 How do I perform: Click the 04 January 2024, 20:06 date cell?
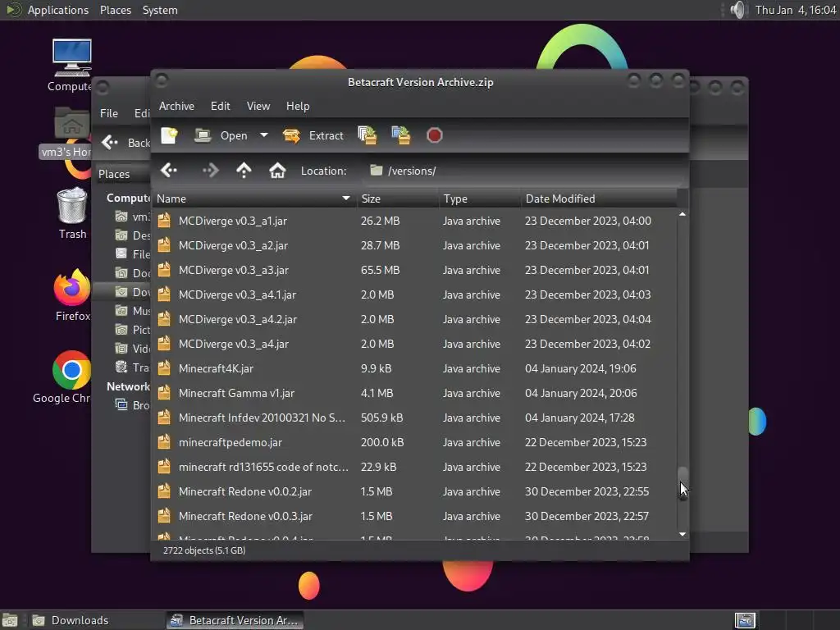click(x=581, y=393)
